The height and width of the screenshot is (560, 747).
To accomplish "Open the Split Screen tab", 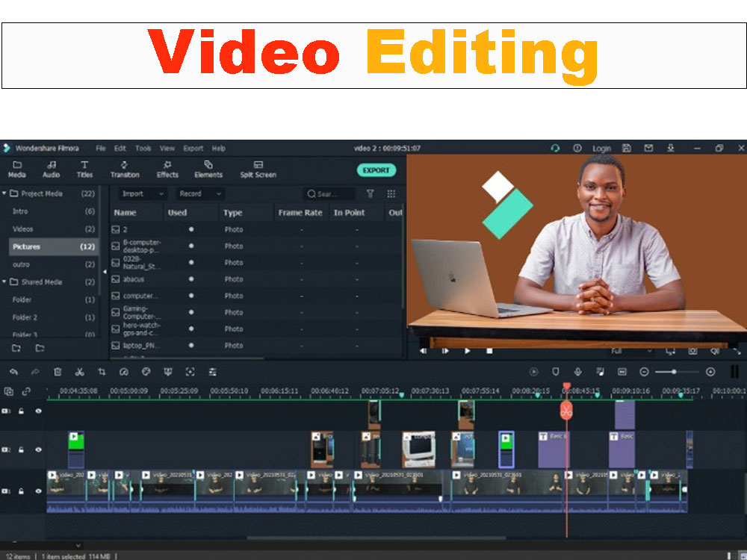I will [x=258, y=169].
